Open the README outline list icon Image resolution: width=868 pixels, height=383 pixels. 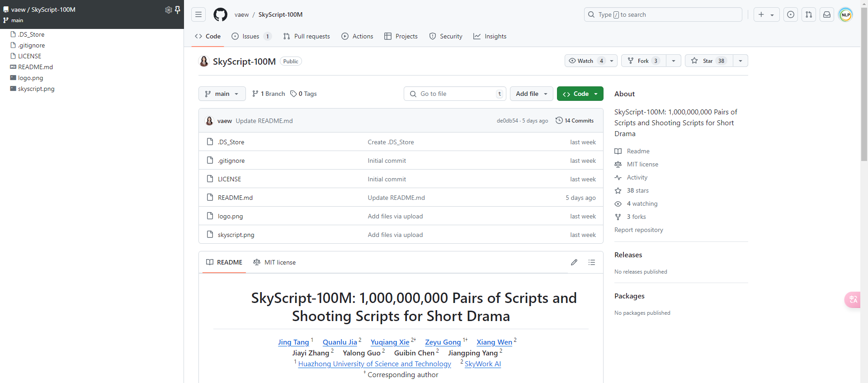(x=592, y=262)
